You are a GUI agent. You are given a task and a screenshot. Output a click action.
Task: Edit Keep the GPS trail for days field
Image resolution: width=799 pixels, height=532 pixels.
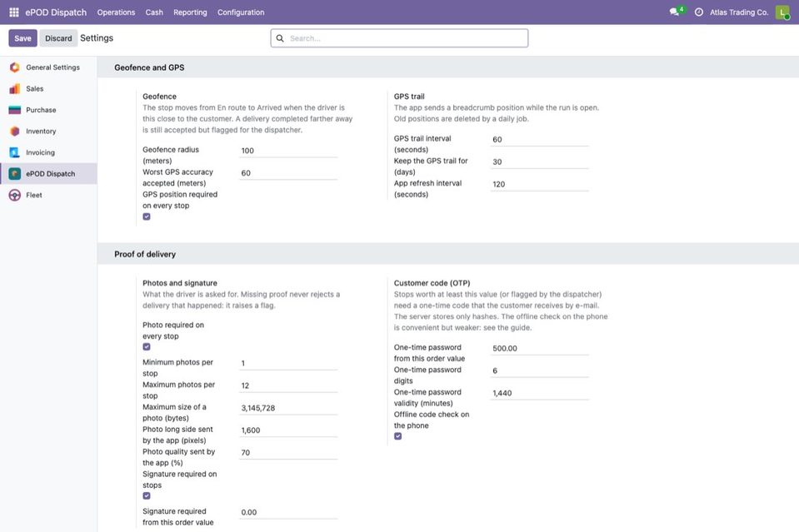point(539,162)
